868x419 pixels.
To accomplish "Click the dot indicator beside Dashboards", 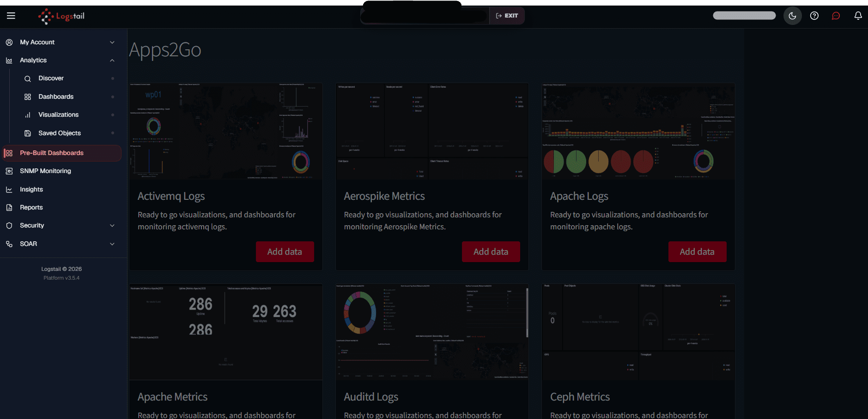I will tap(113, 97).
